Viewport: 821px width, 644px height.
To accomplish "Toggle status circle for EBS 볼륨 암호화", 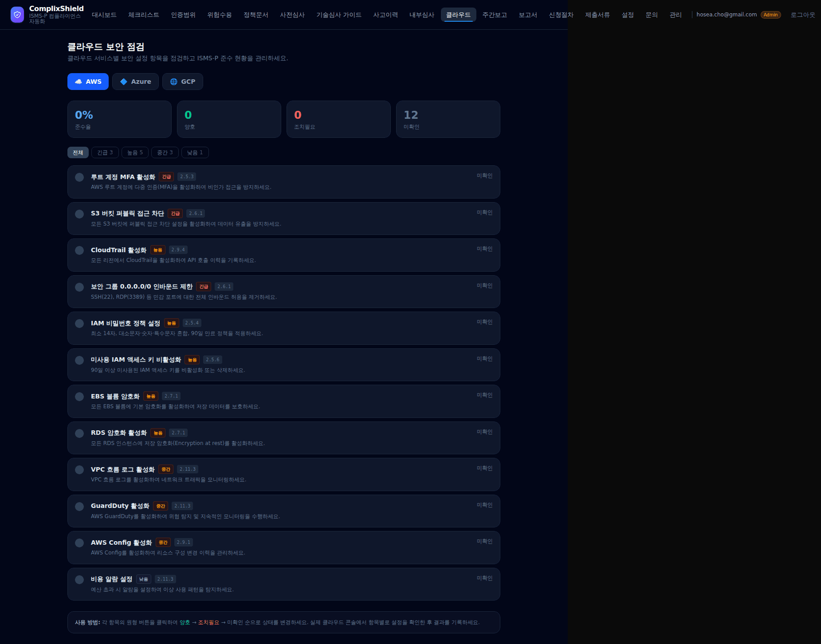I will [x=79, y=397].
